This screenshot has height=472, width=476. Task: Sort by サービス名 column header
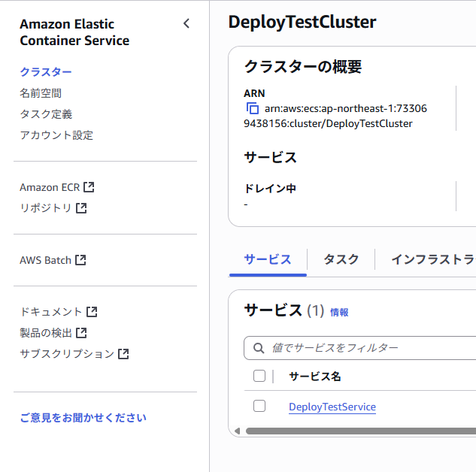pos(315,377)
